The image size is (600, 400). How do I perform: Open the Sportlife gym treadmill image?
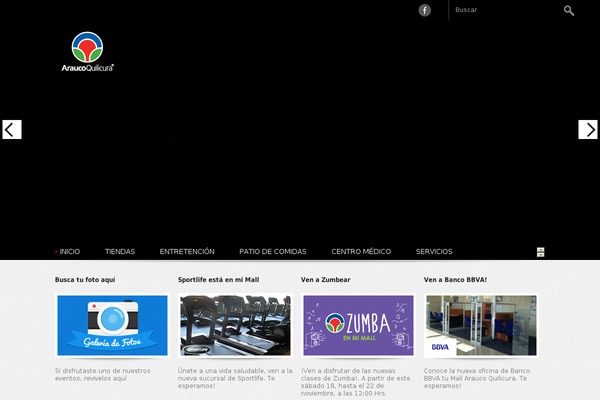coord(235,326)
